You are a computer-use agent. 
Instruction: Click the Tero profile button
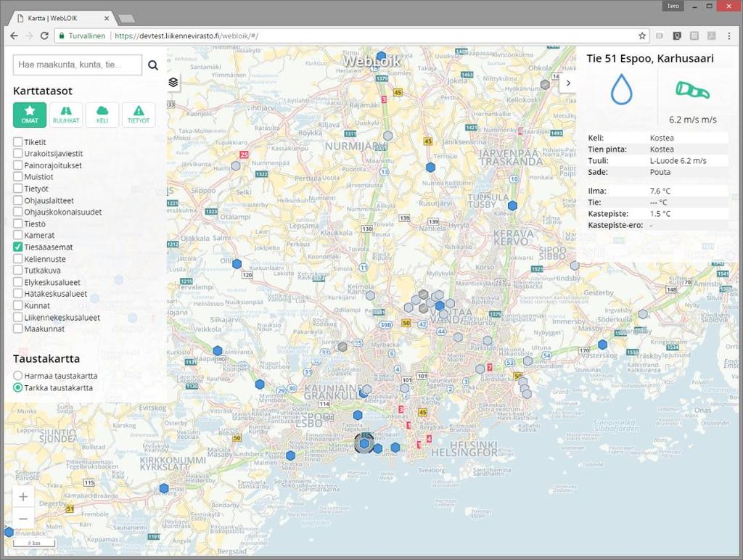[x=673, y=6]
